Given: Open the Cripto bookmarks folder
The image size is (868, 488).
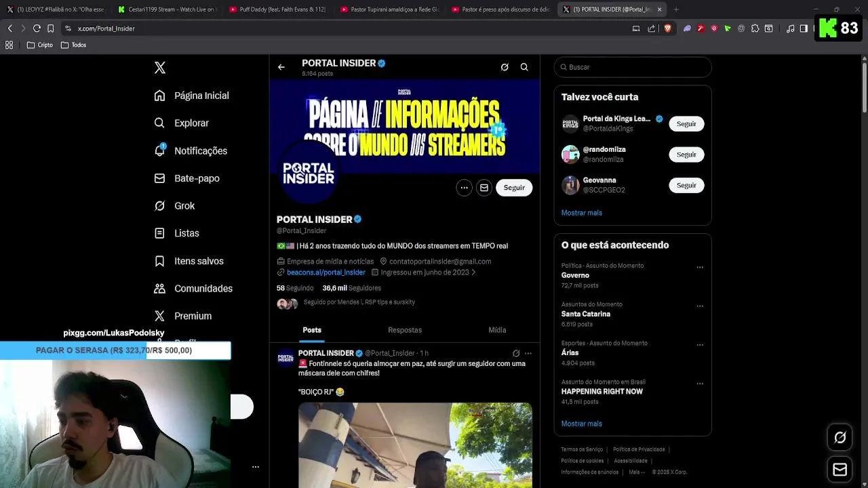Looking at the screenshot, I should tap(40, 45).
